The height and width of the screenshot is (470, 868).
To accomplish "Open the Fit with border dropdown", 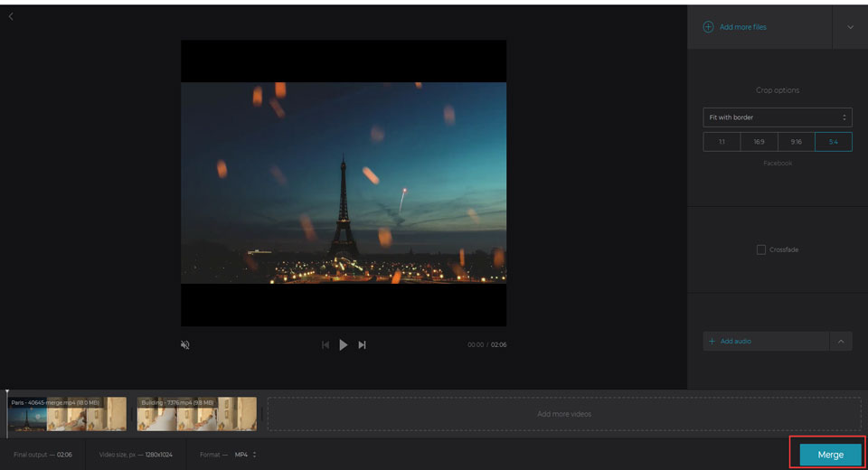I will [778, 117].
